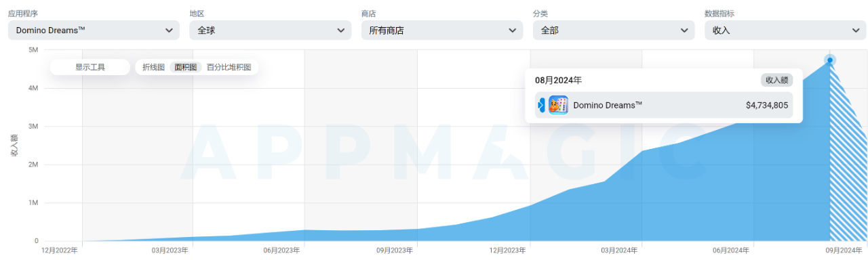Click the Domino Dreams™ name in tooltip
The image size is (868, 260).
tap(608, 105)
